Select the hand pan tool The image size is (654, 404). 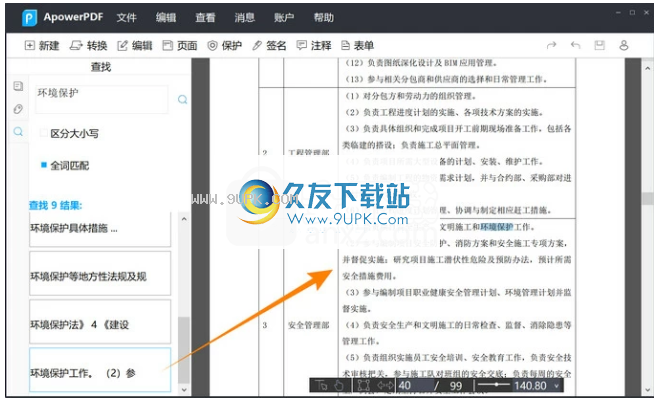(x=339, y=386)
